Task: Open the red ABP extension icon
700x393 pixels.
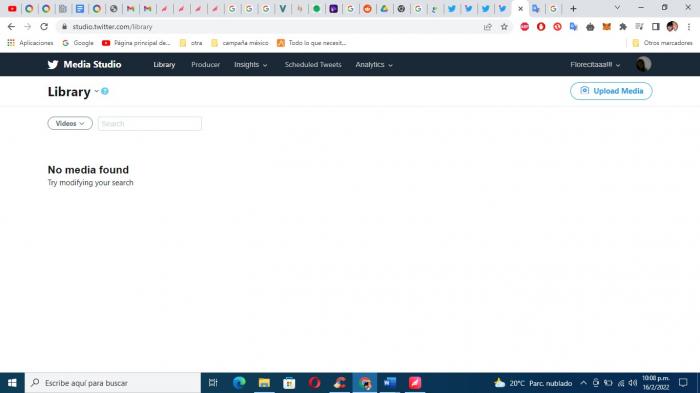Action: [525, 27]
